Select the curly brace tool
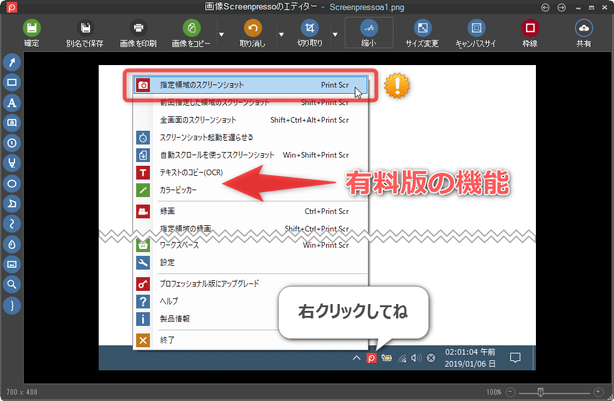 click(12, 305)
